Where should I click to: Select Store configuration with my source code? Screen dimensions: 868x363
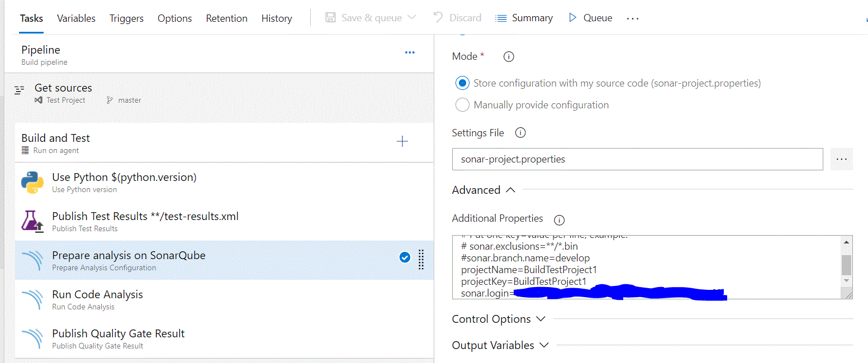click(x=462, y=83)
